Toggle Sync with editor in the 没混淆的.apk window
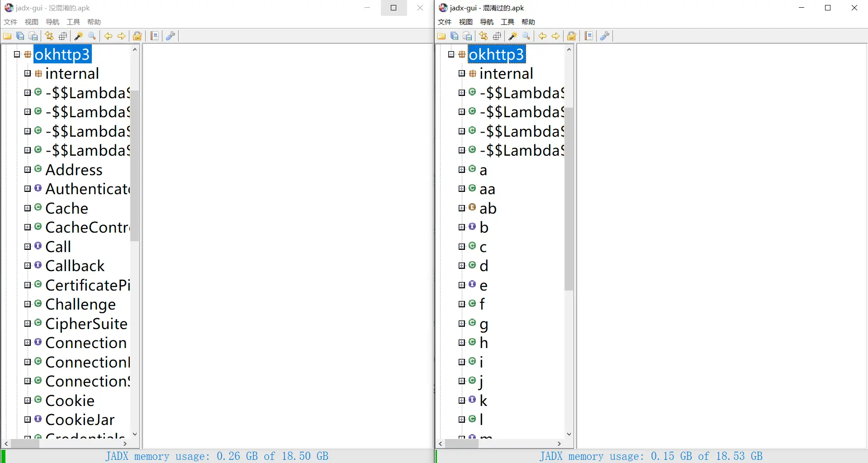 (49, 36)
